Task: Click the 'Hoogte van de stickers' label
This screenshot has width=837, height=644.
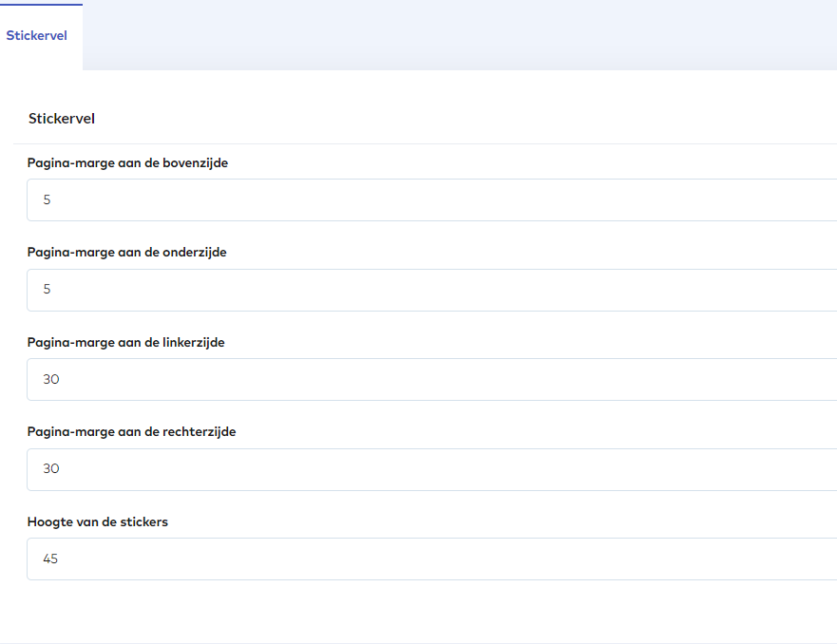Action: coord(98,521)
